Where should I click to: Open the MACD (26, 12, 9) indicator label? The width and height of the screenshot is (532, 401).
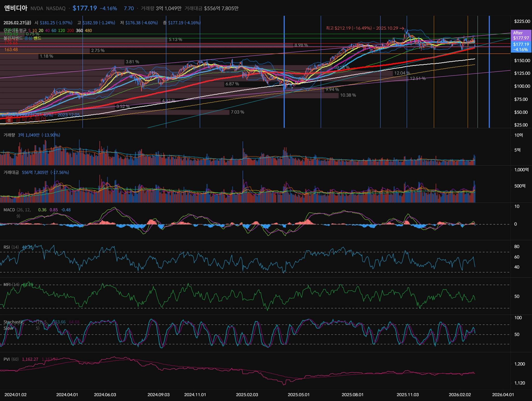click(9, 210)
